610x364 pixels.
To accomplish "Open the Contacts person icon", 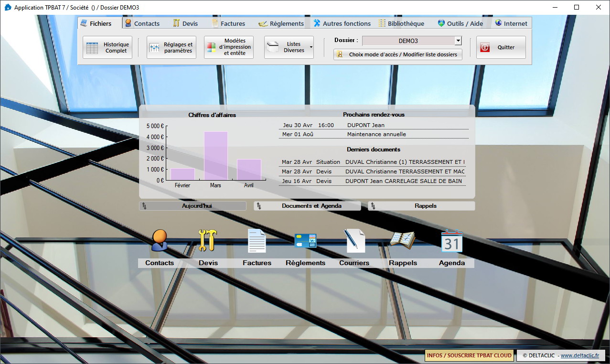I will 160,240.
